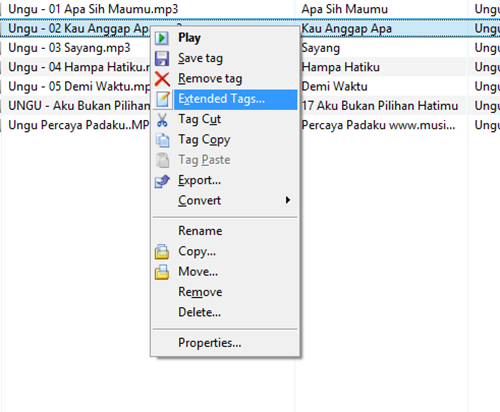This screenshot has width=500, height=412.
Task: Open Extended Tags... dialog
Action: (x=225, y=99)
